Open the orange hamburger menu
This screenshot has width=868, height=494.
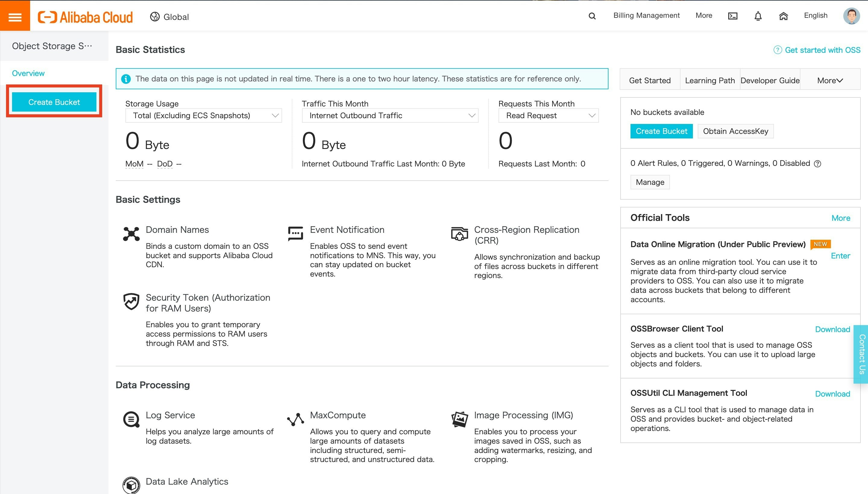click(x=15, y=16)
